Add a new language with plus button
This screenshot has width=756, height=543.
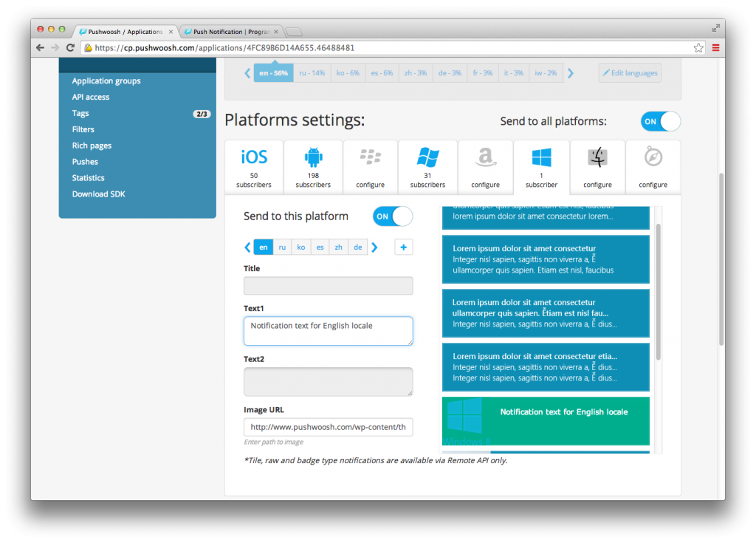pos(404,247)
